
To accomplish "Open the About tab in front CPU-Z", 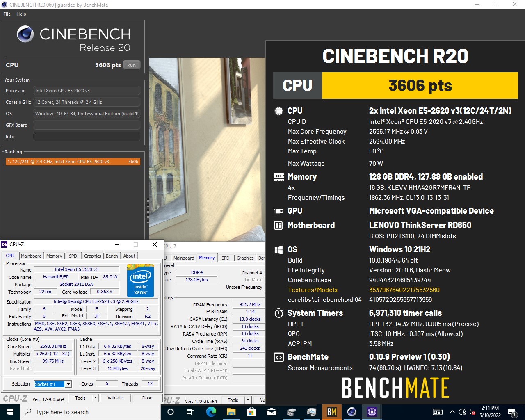I will click(129, 256).
